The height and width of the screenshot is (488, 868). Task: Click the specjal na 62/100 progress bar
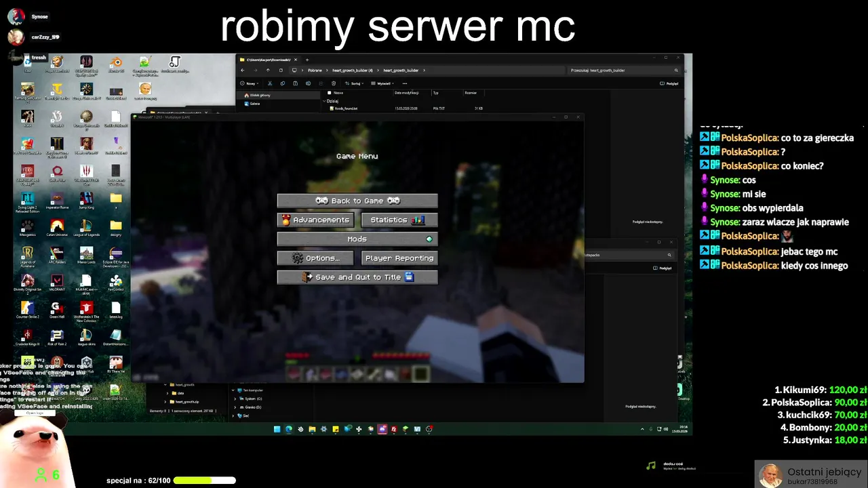pos(205,481)
